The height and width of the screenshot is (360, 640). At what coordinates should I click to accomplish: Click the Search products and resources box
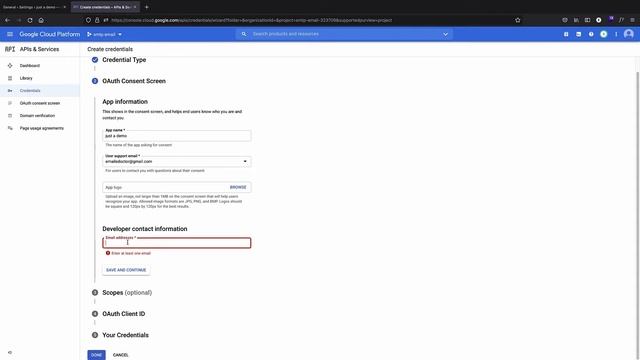point(344,34)
